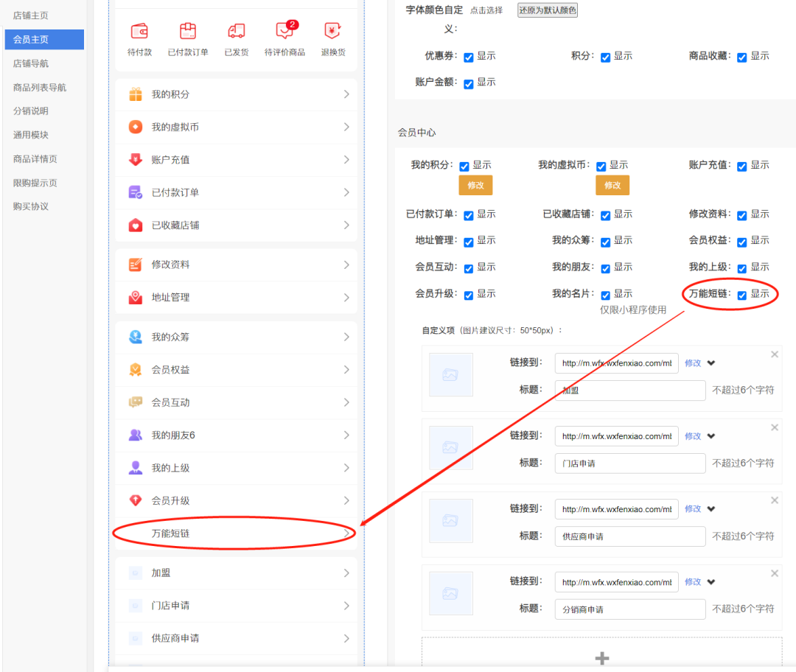This screenshot has height=672, width=796.
Task: Click the 账户充值 icon
Action: point(136,160)
